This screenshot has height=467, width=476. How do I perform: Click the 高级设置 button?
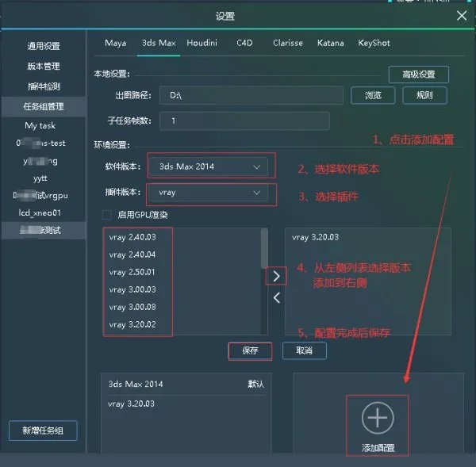pos(419,75)
